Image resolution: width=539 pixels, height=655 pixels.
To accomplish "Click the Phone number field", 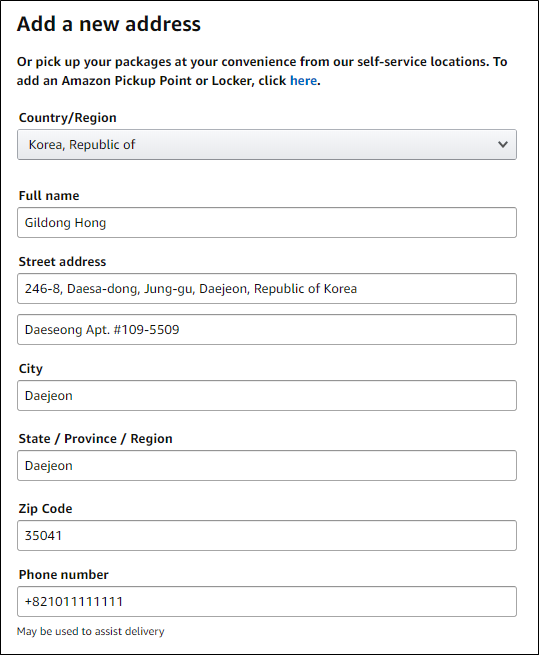I will coord(267,602).
